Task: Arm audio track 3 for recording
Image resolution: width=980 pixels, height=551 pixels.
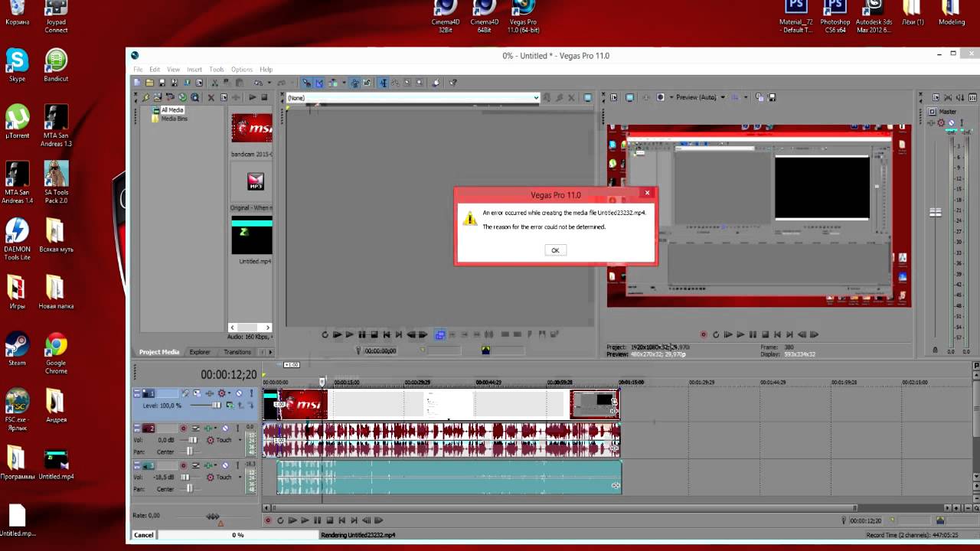Action: pos(183,465)
